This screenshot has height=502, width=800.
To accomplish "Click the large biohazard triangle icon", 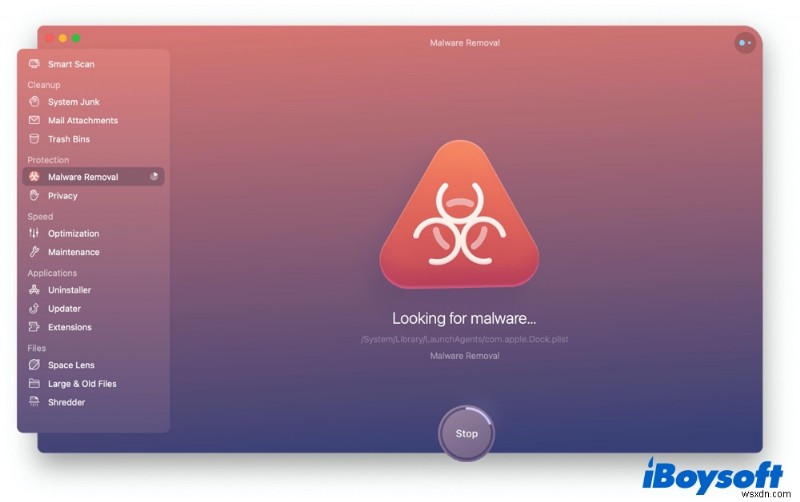I will click(460, 214).
